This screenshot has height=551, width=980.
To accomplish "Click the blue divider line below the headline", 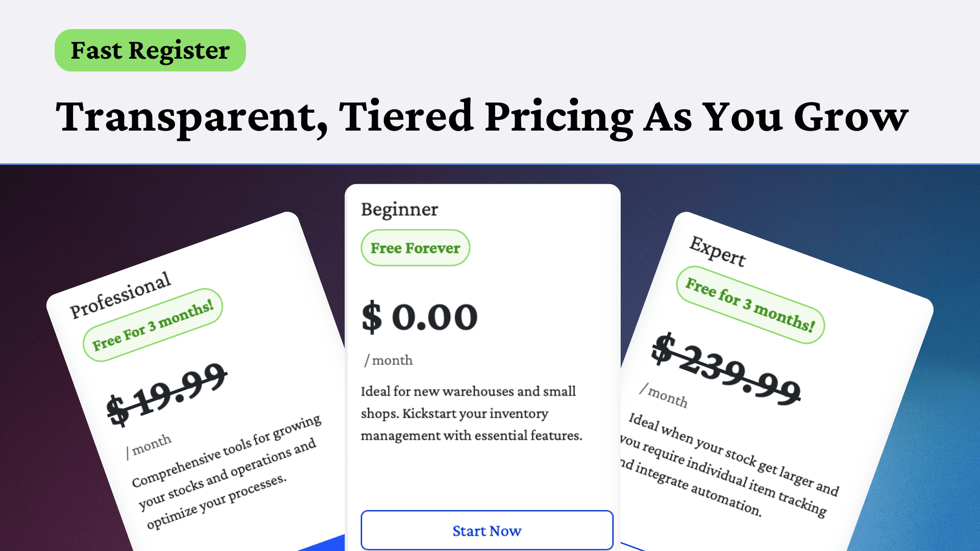I will tap(490, 164).
